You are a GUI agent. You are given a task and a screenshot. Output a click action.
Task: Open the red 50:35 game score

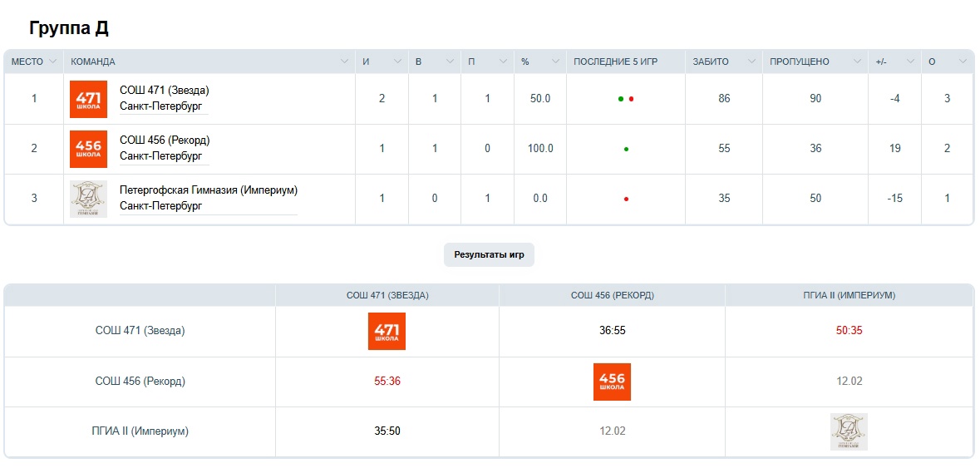849,331
